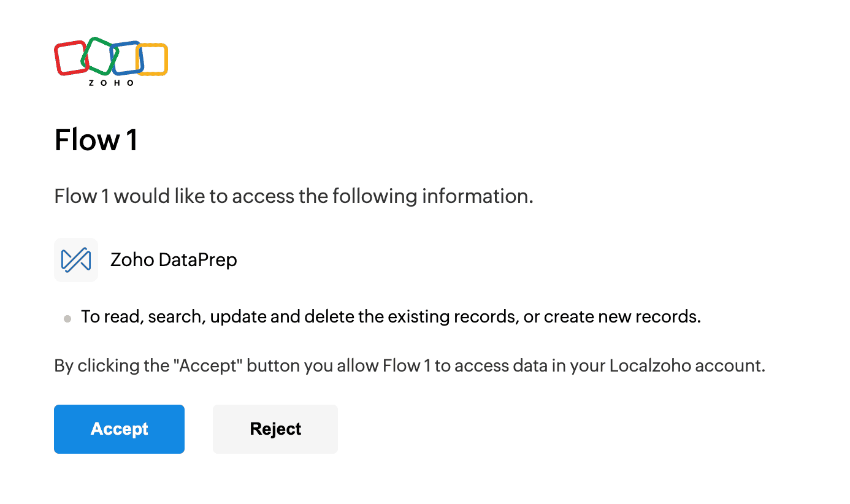The height and width of the screenshot is (504, 850).
Task: Click the green square in Zoho logo
Action: coord(99,55)
